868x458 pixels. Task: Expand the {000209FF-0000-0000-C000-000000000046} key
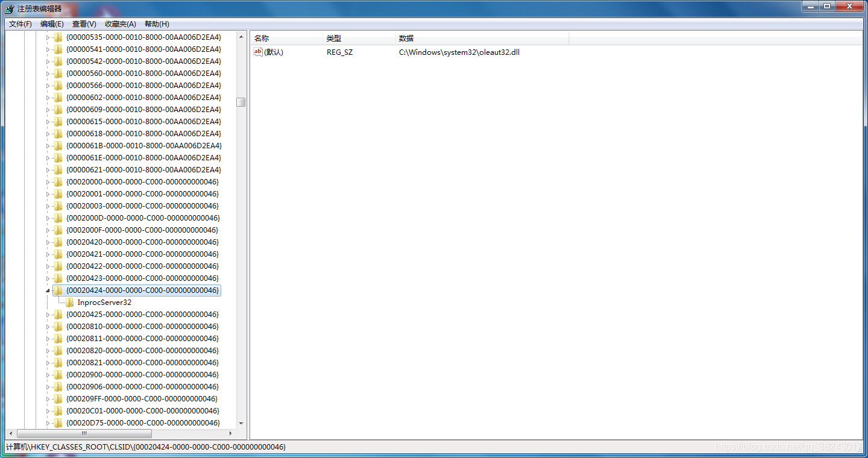click(48, 399)
